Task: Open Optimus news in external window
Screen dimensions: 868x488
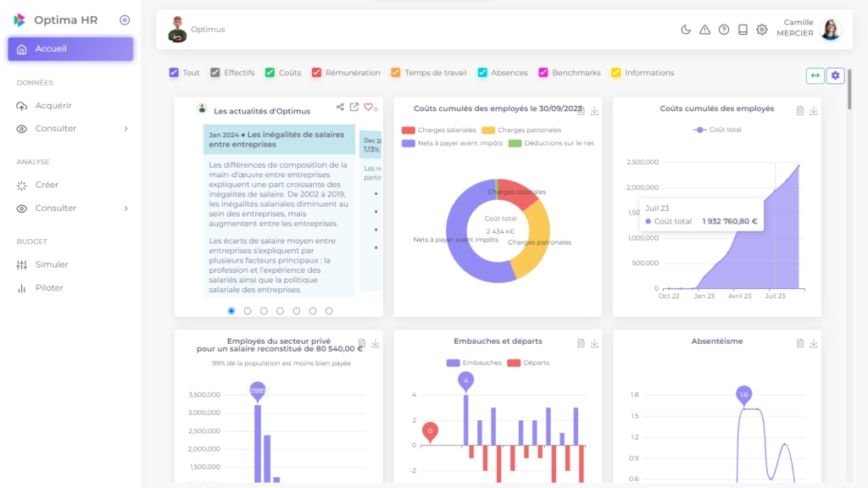Action: (x=354, y=107)
